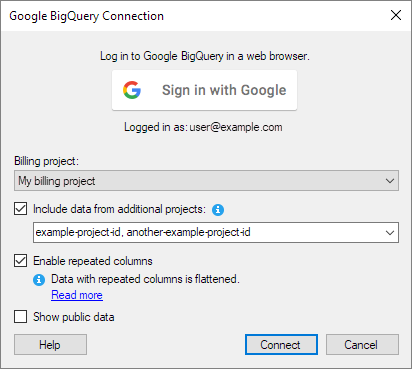Click the Google G logo icon
This screenshot has width=412, height=369.
tap(132, 90)
